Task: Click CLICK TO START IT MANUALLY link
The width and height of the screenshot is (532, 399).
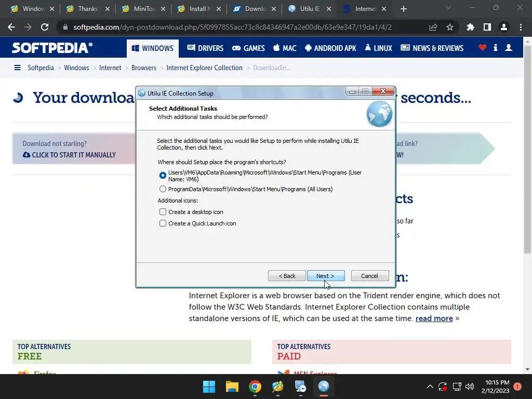Action: (69, 155)
